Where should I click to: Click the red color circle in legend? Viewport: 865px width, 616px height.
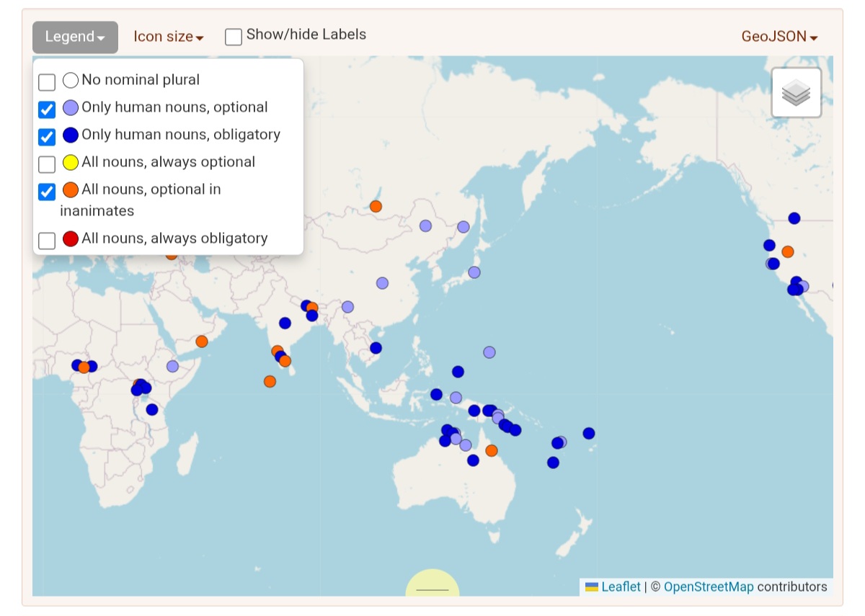(x=71, y=239)
